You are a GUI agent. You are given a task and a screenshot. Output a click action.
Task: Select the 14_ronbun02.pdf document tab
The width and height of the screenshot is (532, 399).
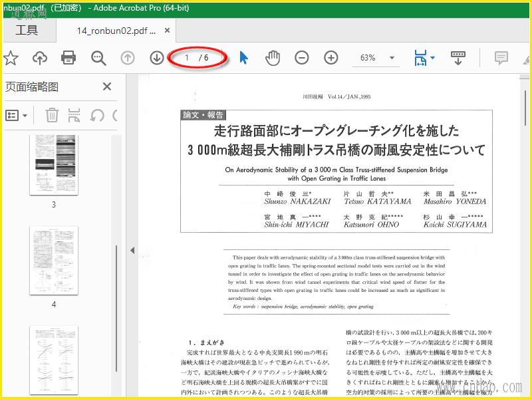pyautogui.click(x=116, y=31)
